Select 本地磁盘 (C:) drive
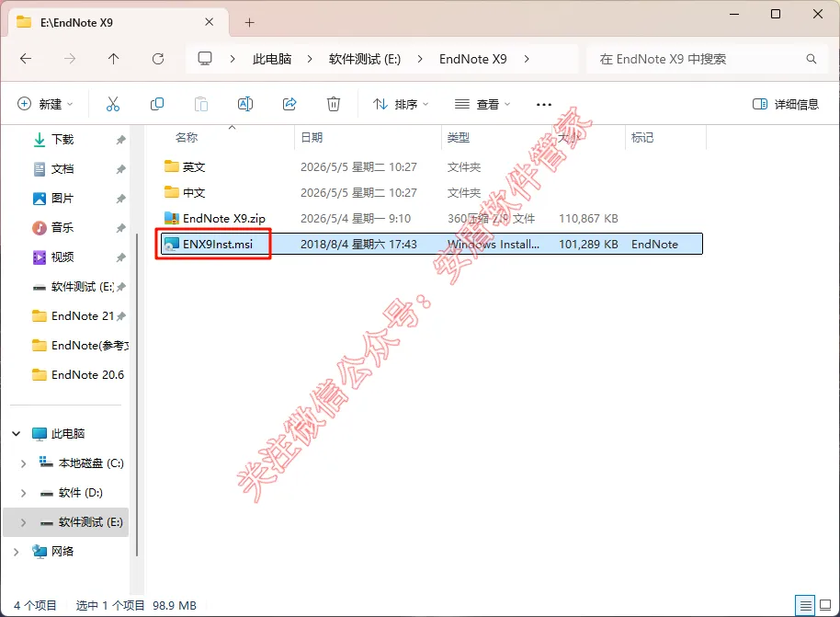Screen dimensions: 840x617 tap(82, 463)
